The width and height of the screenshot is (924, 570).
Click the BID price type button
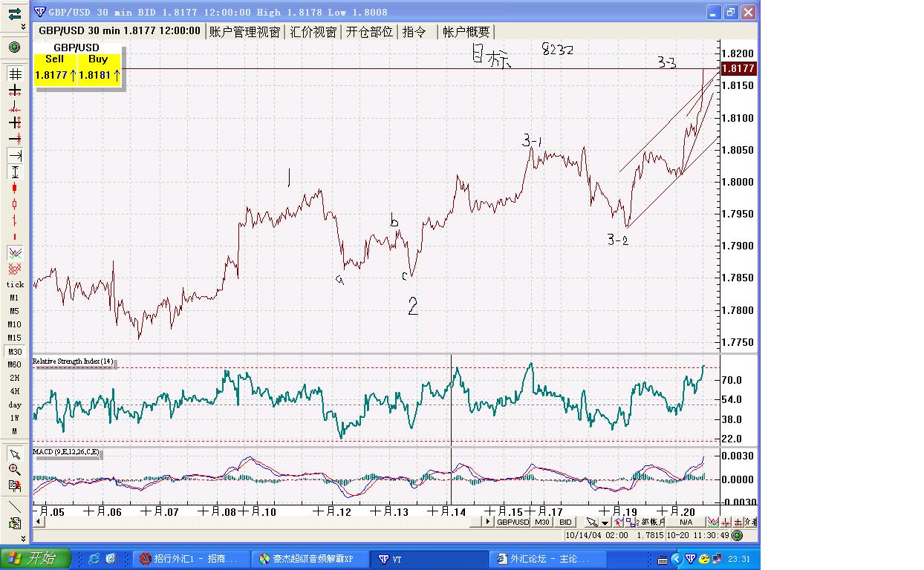[566, 522]
